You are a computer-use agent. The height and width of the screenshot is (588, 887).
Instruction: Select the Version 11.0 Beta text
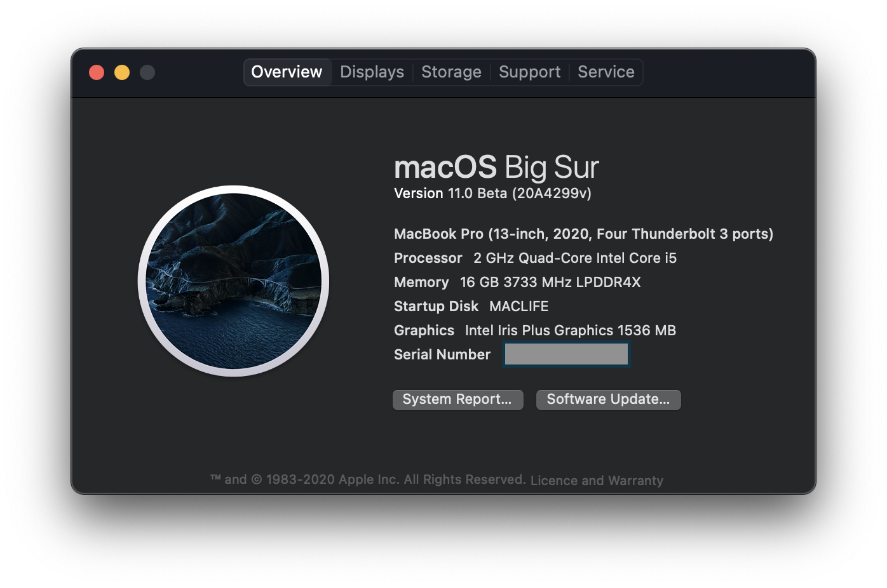pyautogui.click(x=494, y=193)
